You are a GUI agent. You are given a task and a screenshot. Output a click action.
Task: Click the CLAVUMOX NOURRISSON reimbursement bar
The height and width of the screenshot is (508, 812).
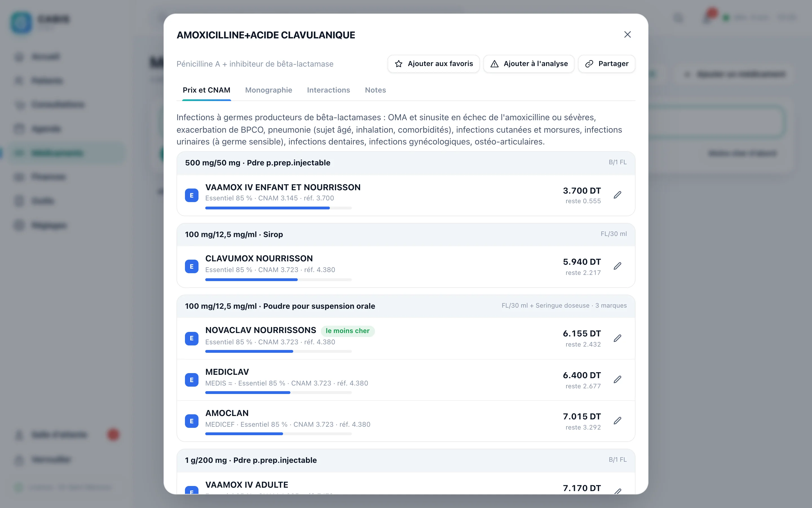point(278,279)
